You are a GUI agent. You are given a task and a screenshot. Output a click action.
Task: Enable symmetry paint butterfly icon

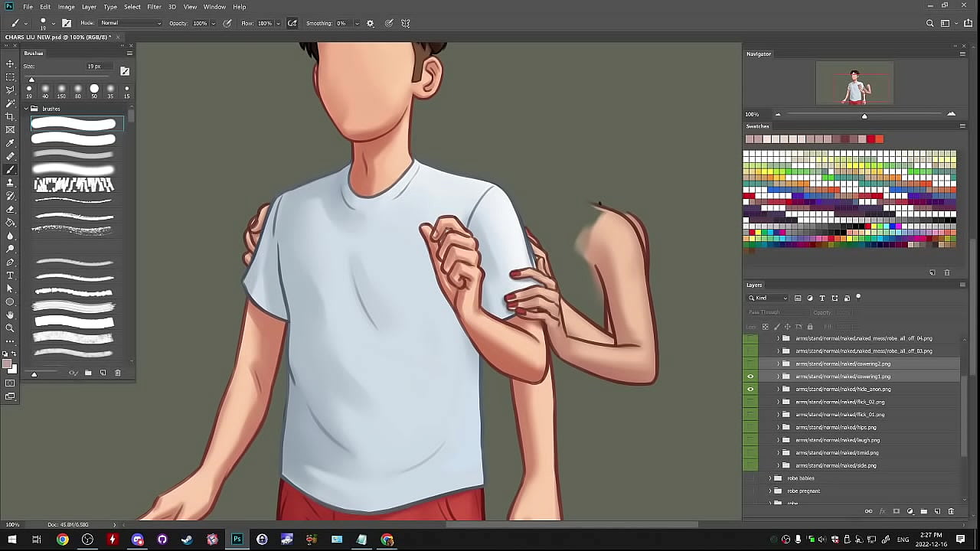(x=406, y=23)
